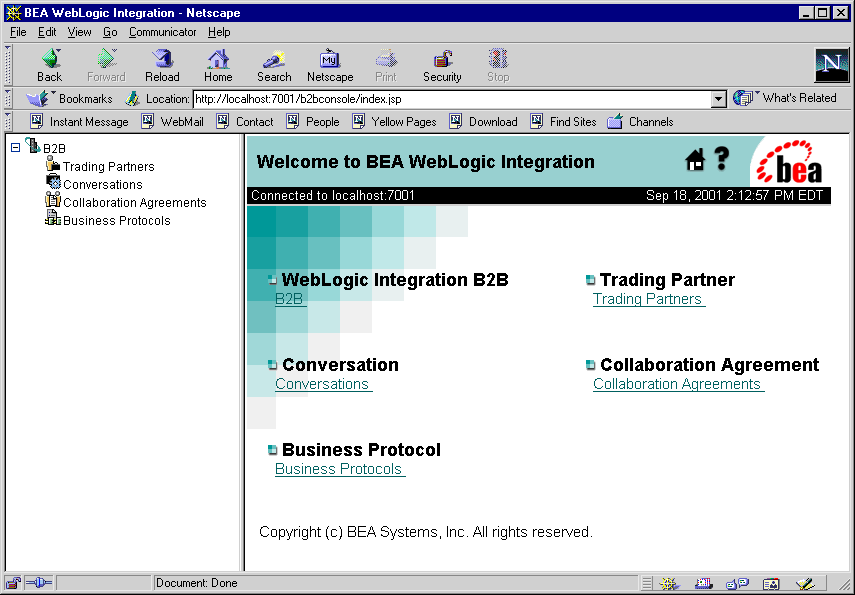
Task: Open the View menu
Action: coord(80,32)
